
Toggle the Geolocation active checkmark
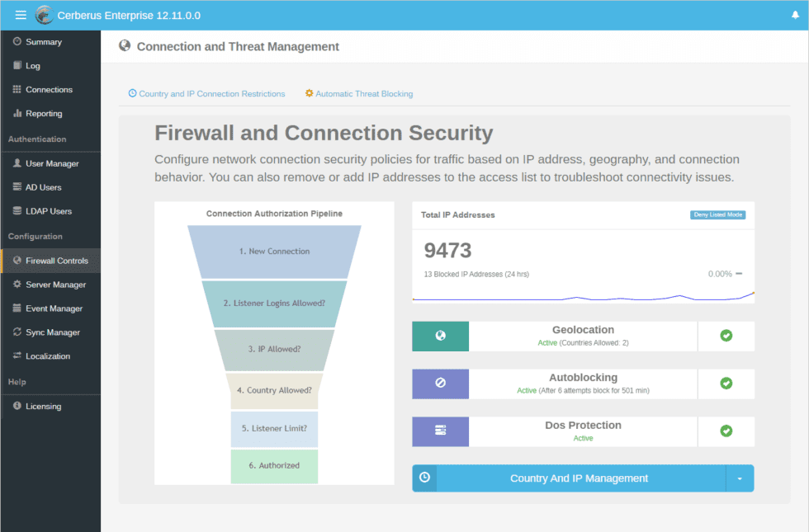click(x=726, y=337)
